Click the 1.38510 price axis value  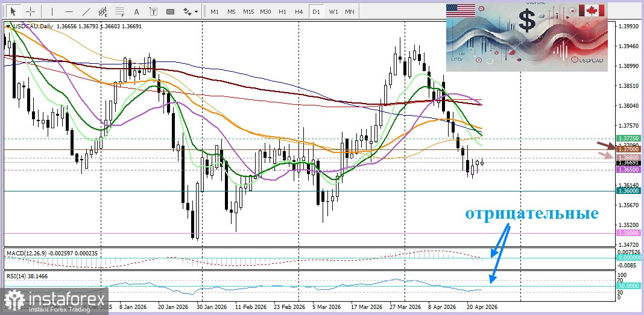pyautogui.click(x=628, y=86)
